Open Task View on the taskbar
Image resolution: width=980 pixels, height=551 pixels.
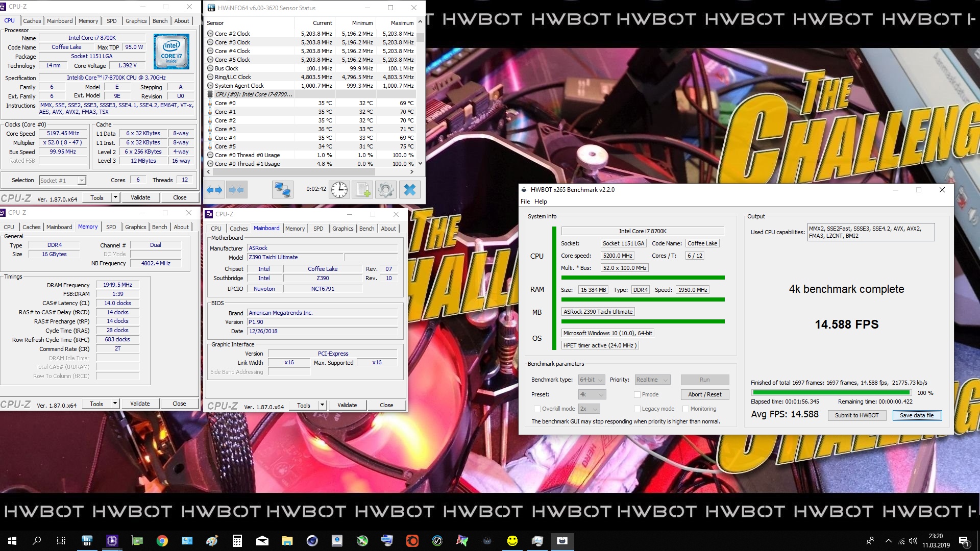[x=61, y=541]
